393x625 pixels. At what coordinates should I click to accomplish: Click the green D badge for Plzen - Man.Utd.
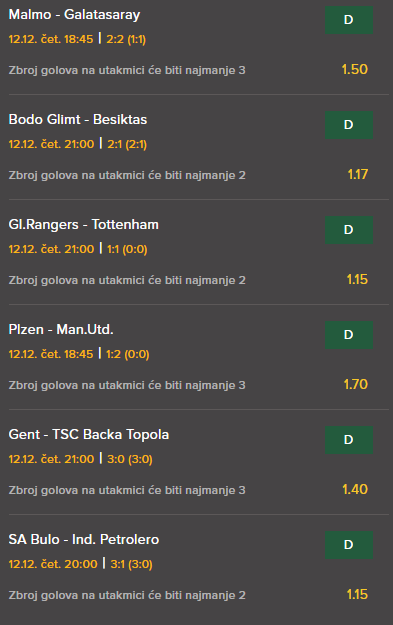point(349,335)
